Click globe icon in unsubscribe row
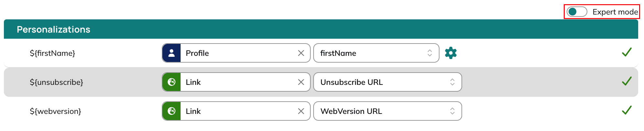The height and width of the screenshot is (131, 644). click(x=172, y=82)
